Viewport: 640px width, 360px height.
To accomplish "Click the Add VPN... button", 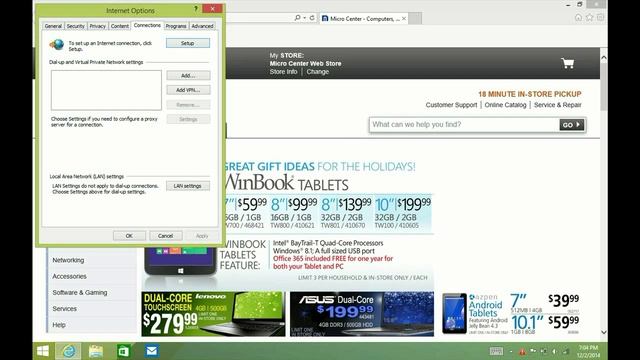I will point(188,90).
